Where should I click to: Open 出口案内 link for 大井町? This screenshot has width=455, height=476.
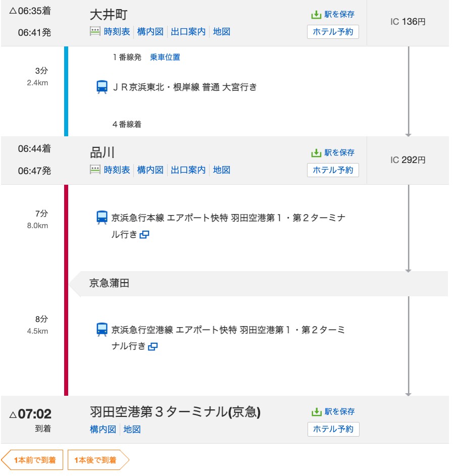click(188, 32)
